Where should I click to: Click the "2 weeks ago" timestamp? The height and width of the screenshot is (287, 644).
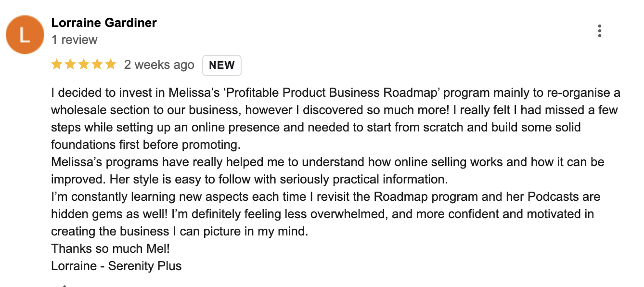pos(159,65)
